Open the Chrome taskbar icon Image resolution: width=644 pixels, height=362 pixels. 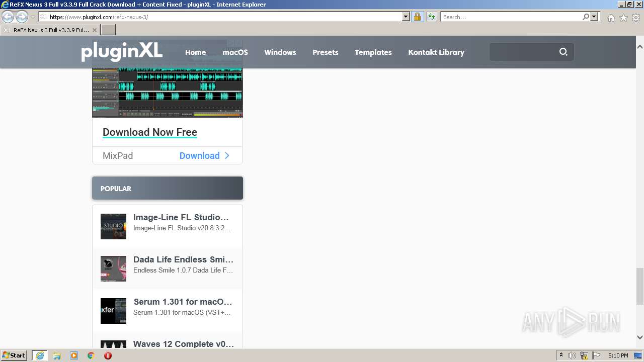(91, 355)
